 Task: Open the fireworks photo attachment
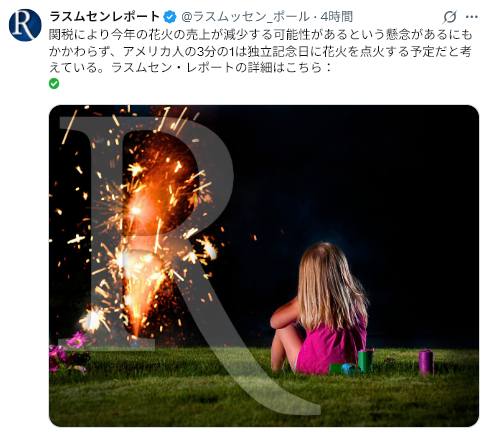point(264,266)
